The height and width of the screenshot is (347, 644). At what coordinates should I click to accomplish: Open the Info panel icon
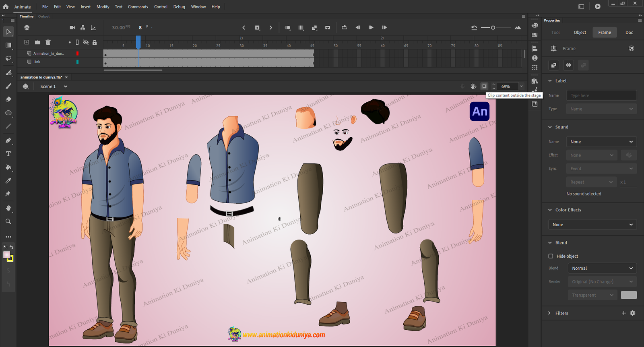pyautogui.click(x=535, y=58)
